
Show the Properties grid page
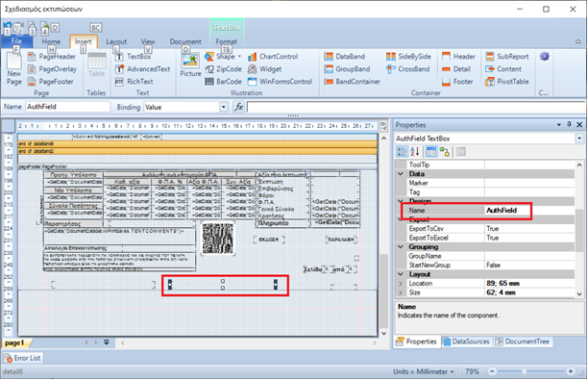(x=431, y=152)
